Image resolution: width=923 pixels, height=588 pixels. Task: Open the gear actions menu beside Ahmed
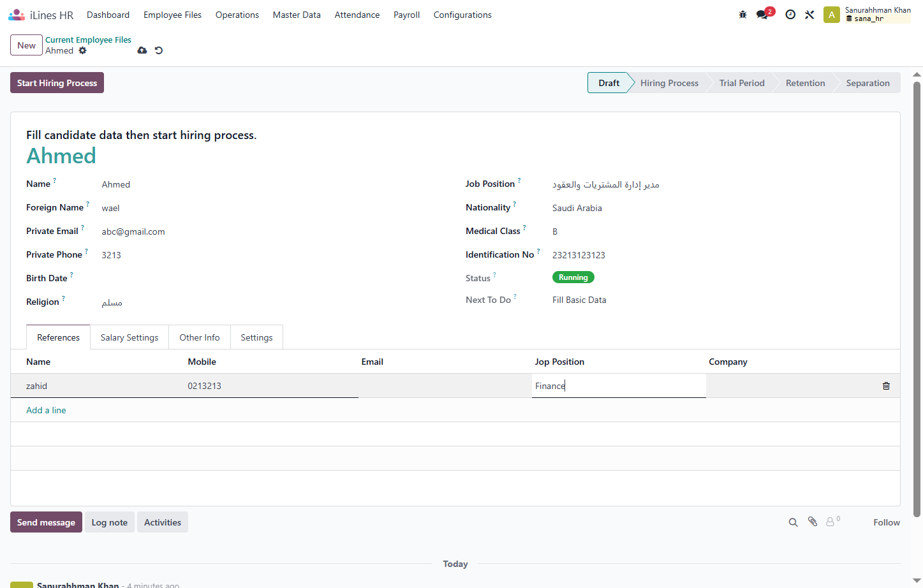click(x=82, y=50)
